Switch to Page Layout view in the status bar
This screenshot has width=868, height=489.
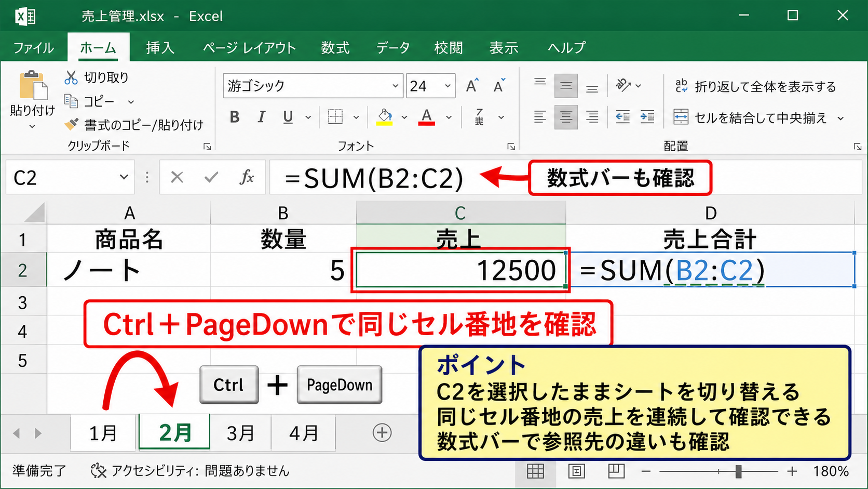576,471
